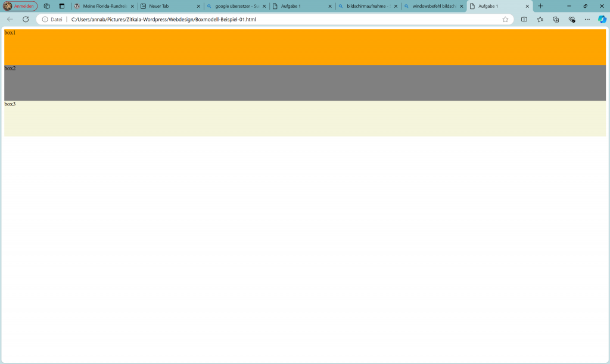Open Collections panel
610x364 pixels.
pyautogui.click(x=556, y=19)
